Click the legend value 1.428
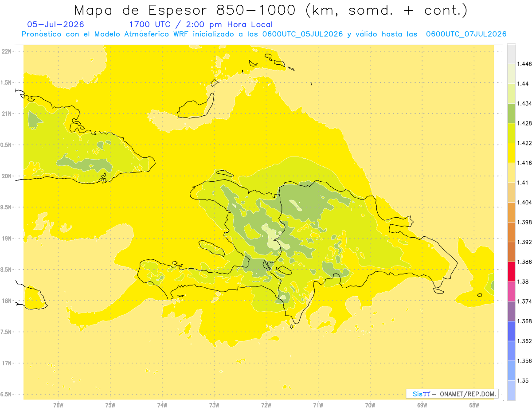The image size is (532, 411). click(524, 123)
